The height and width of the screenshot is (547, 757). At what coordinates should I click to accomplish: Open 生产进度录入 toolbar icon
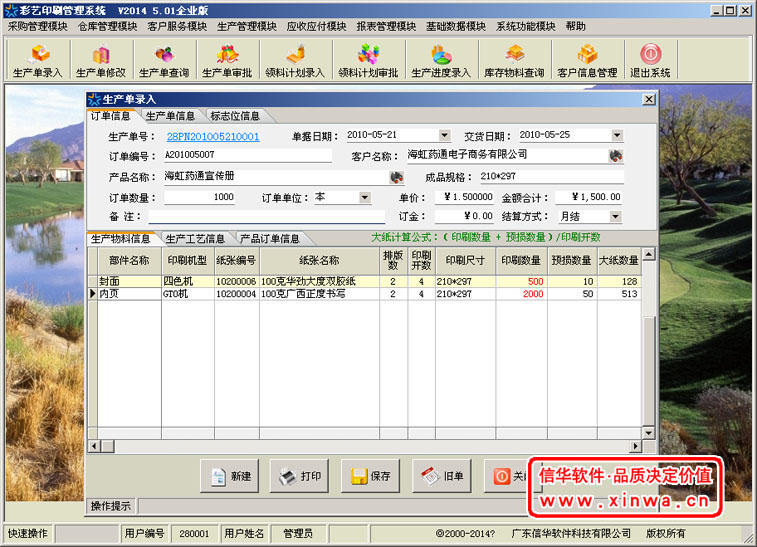pos(441,60)
